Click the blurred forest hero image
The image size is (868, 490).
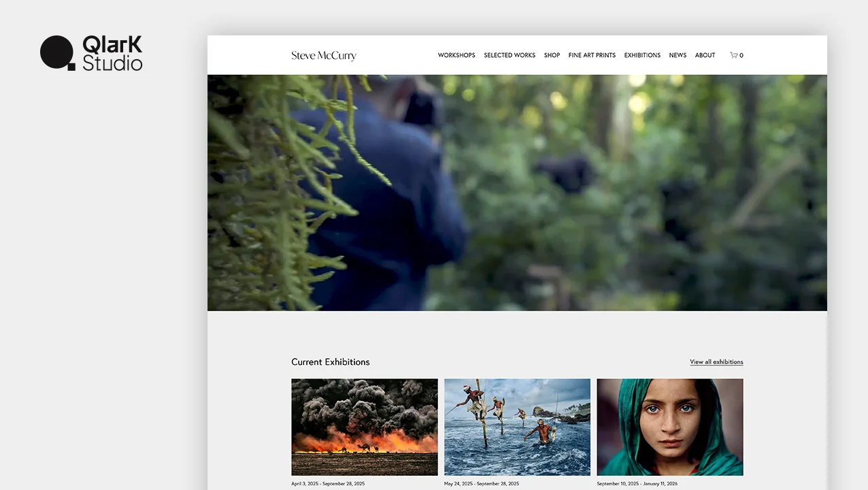tap(517, 193)
